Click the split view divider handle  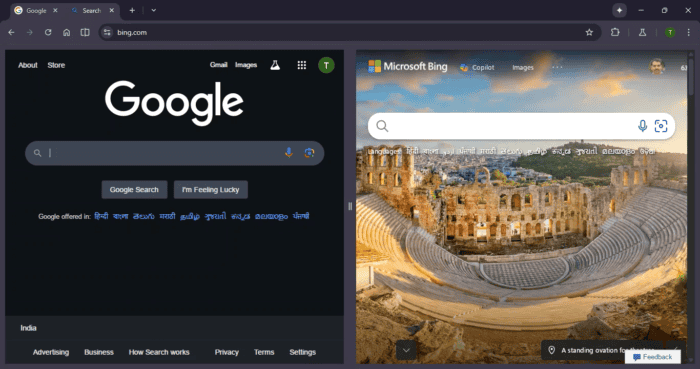tap(350, 206)
